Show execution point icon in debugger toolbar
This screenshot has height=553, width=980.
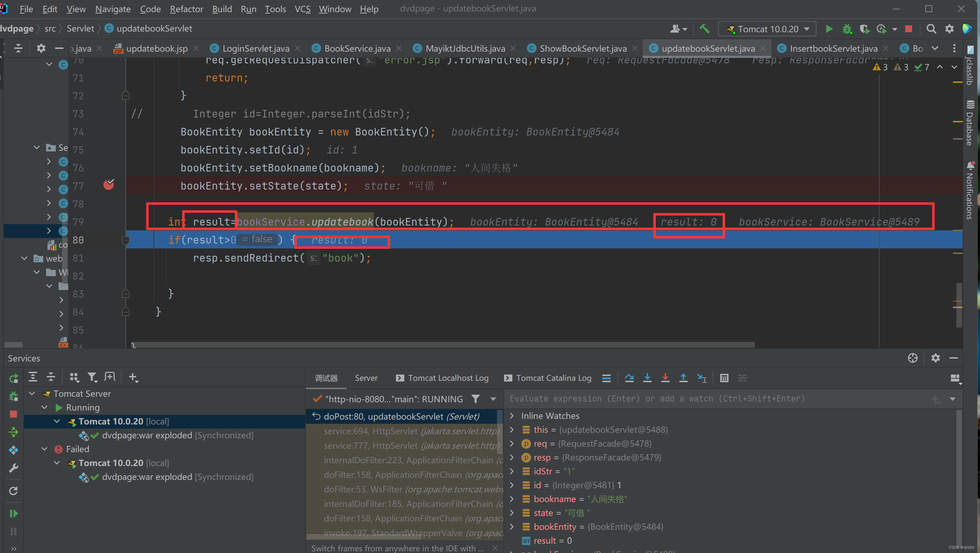pyautogui.click(x=607, y=378)
